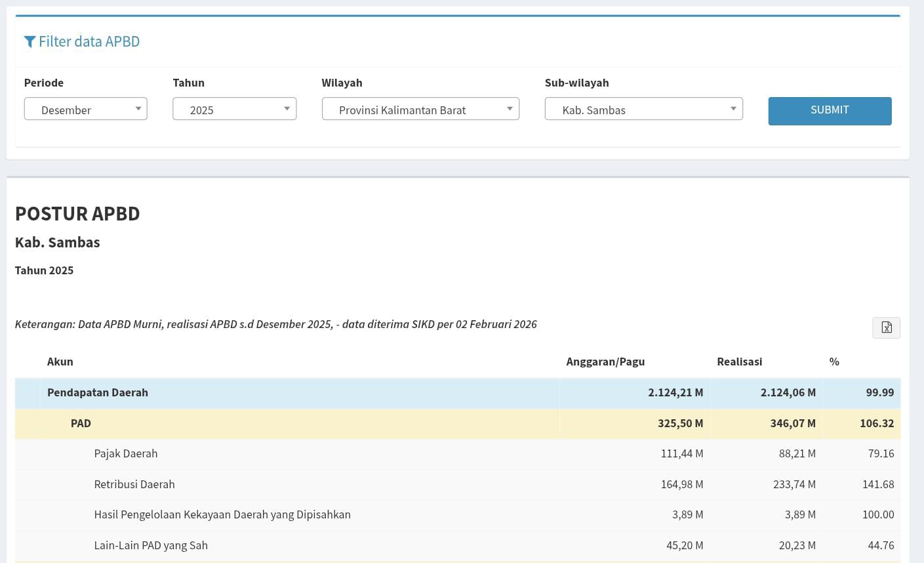
Task: Click the Lain-Lain PAD yang Sah row
Action: pyautogui.click(x=151, y=545)
